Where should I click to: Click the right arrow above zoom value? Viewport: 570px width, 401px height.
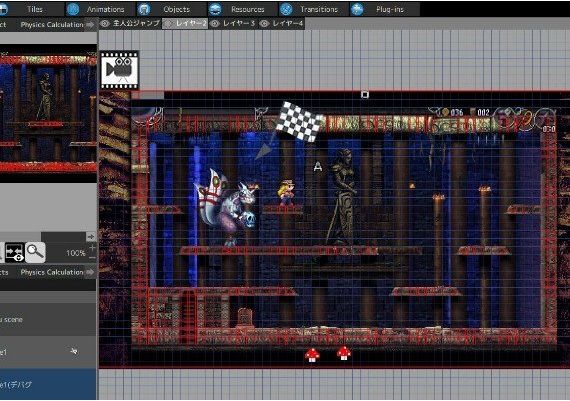[x=91, y=237]
